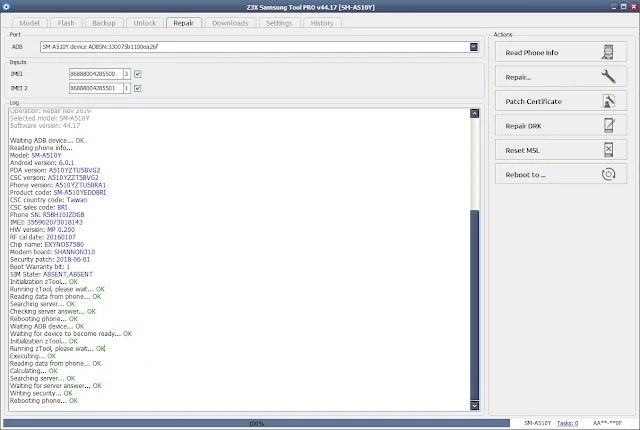Click the Reboot power cycle icon

(608, 174)
